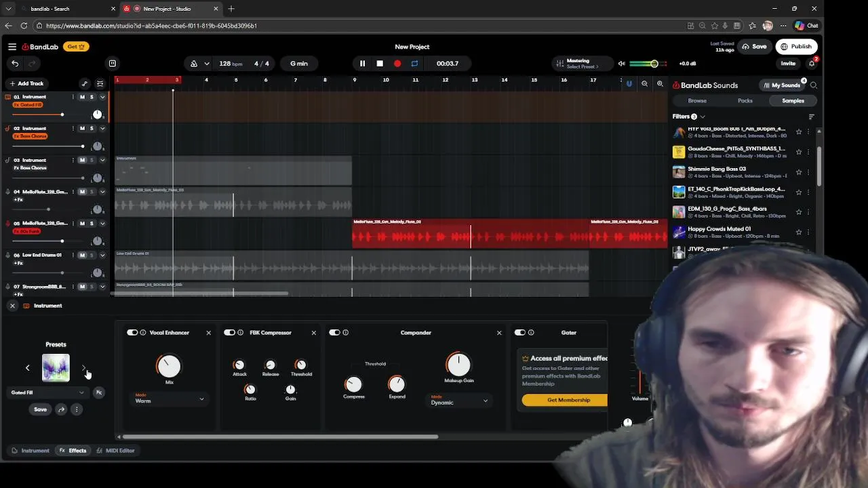
Task: Select previous preset arrow
Action: click(x=28, y=368)
